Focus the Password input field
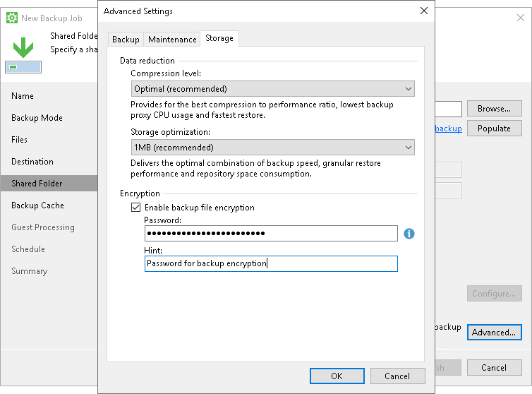 click(271, 233)
